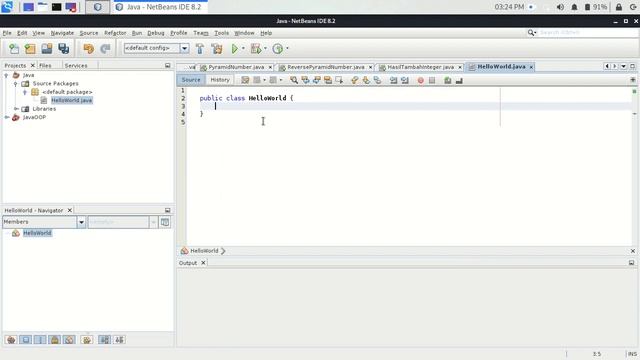Click the Comment code icon

(x=448, y=80)
